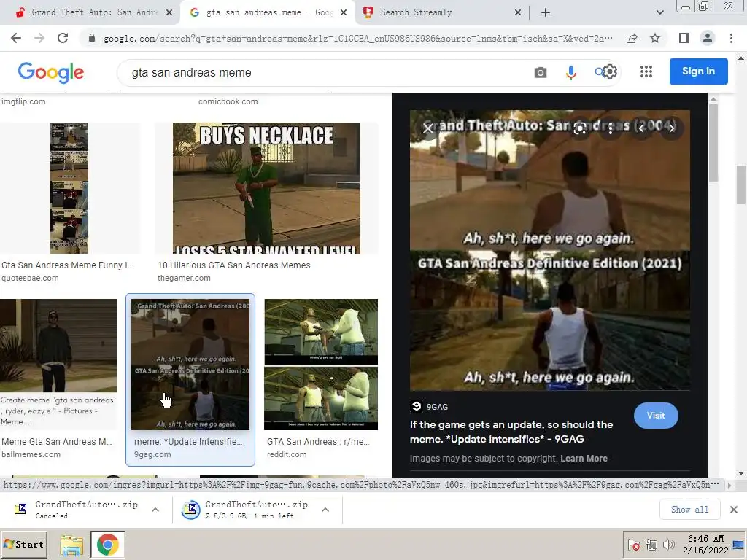Close the image preview panel
Image resolution: width=747 pixels, height=560 pixels.
(427, 128)
